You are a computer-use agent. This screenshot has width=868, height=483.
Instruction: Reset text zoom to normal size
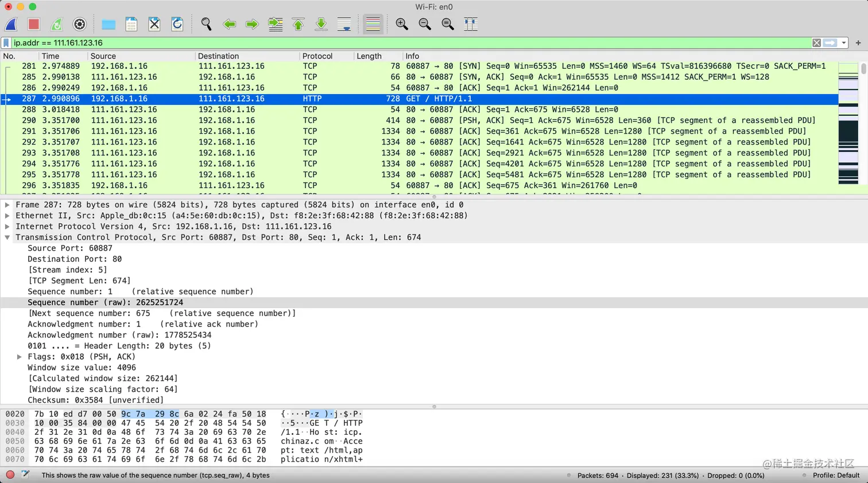coord(448,24)
